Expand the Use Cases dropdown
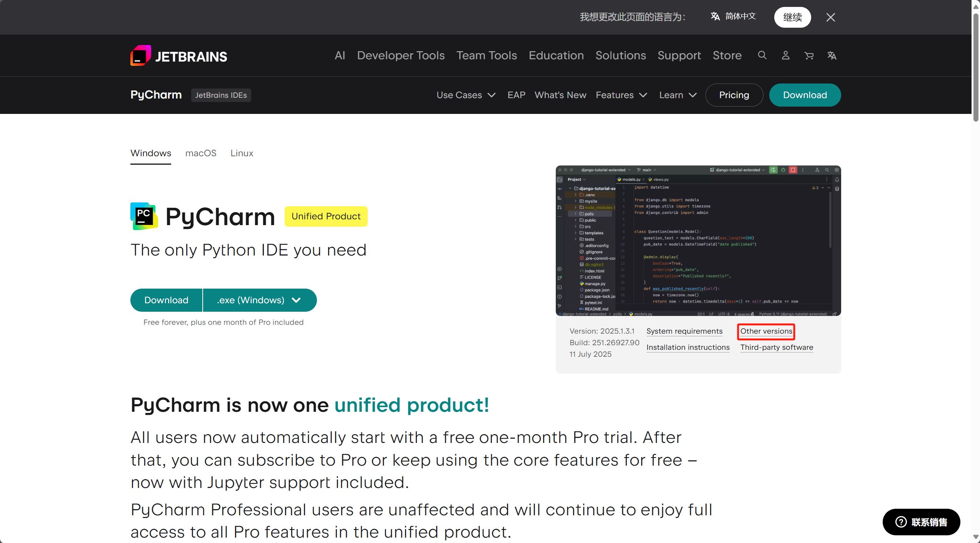Screen dimensions: 980x543 point(466,95)
